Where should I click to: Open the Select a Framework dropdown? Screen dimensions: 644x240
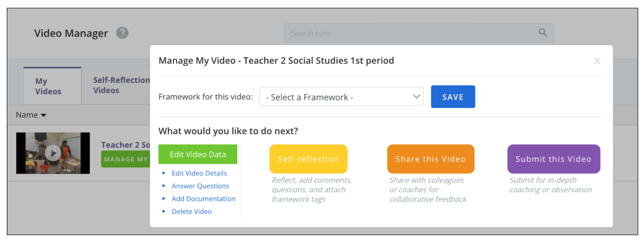pos(341,97)
